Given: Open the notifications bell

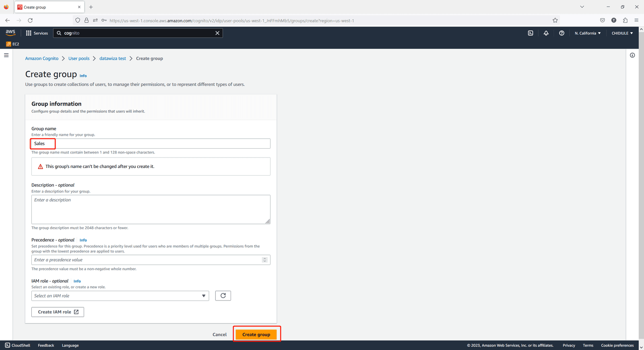Looking at the screenshot, I should (x=546, y=33).
